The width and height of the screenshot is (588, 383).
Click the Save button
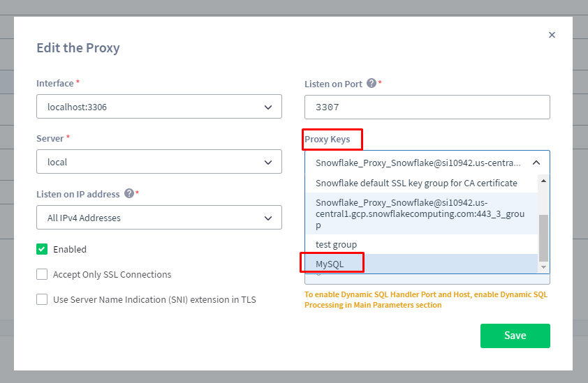point(515,336)
